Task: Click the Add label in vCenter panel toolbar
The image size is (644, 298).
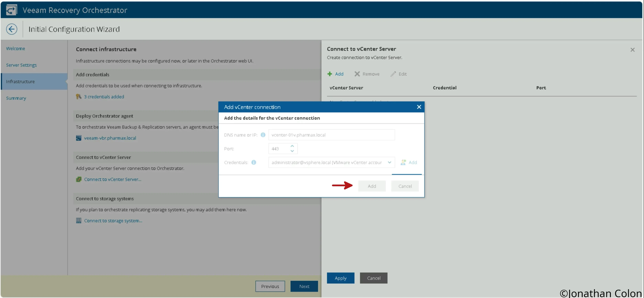Action: [339, 74]
